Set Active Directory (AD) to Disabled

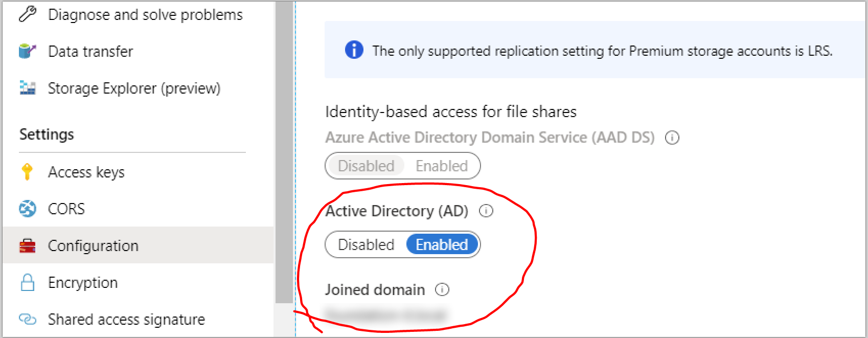click(366, 244)
